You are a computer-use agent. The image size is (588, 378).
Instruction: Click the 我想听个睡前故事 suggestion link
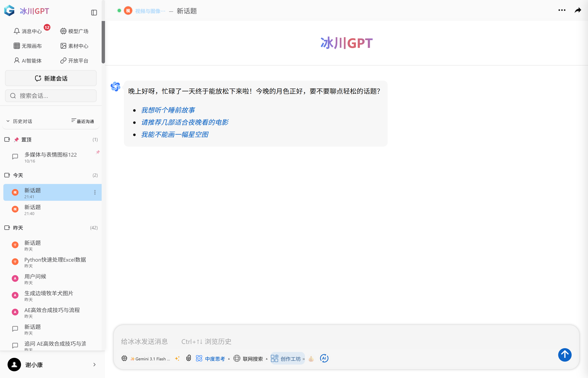tap(168, 110)
